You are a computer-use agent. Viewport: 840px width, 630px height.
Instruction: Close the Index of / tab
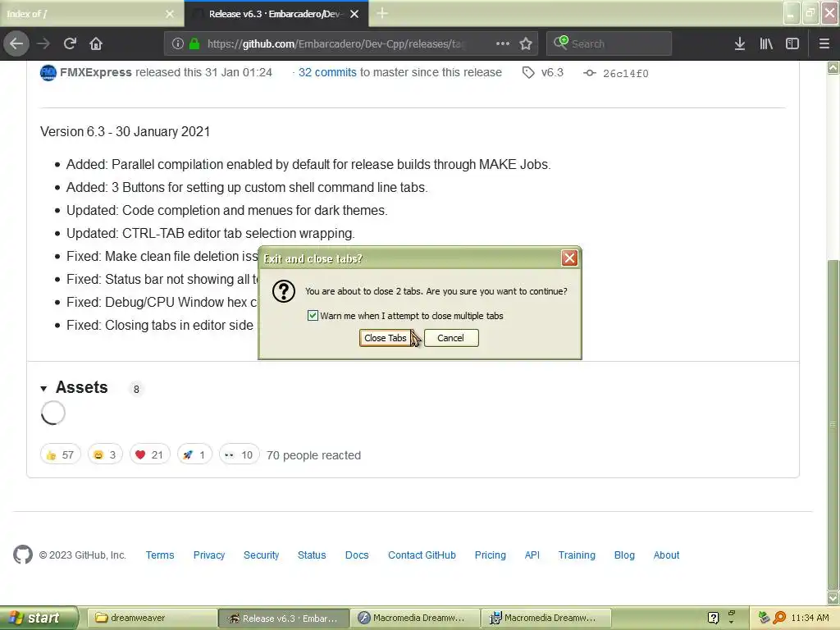coord(170,14)
